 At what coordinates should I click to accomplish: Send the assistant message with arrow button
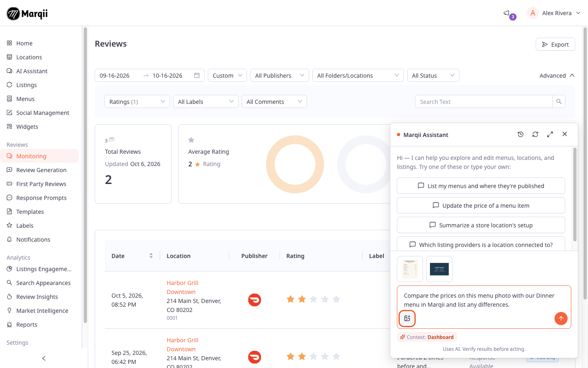[x=561, y=318]
